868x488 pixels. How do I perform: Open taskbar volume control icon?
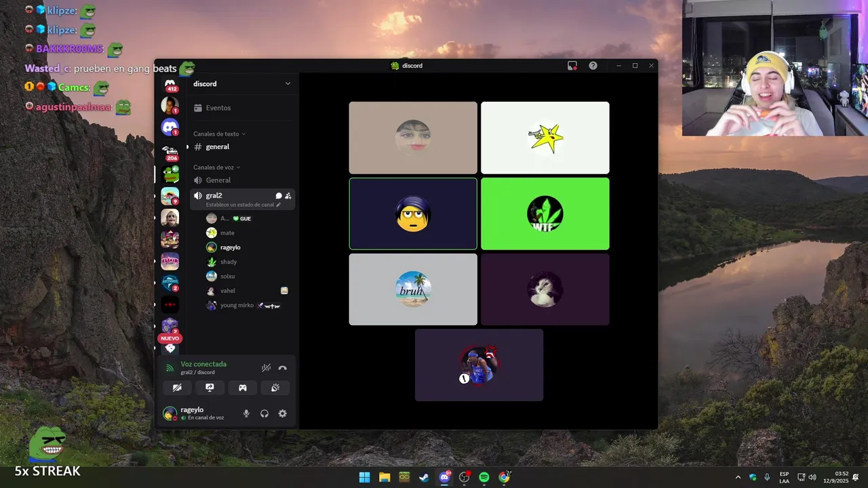pyautogui.click(x=812, y=477)
